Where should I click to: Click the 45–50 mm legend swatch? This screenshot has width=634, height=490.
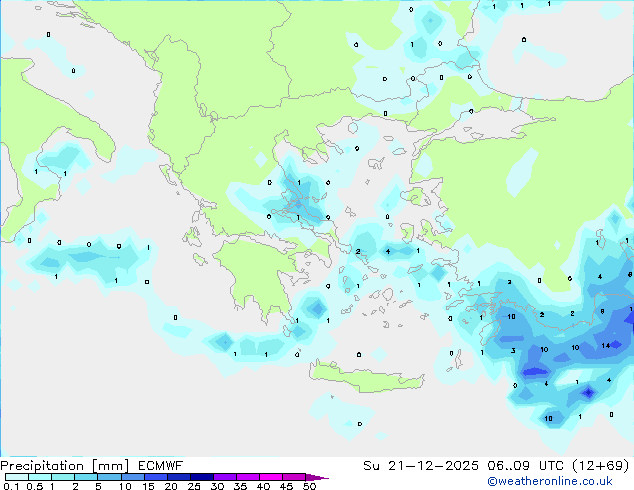[x=294, y=477]
